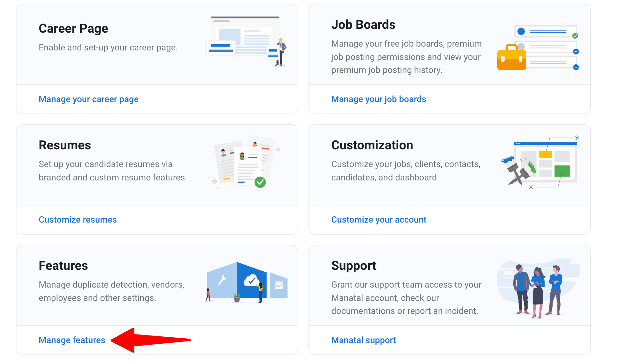
Task: Select the Customization card heading
Action: pos(372,145)
